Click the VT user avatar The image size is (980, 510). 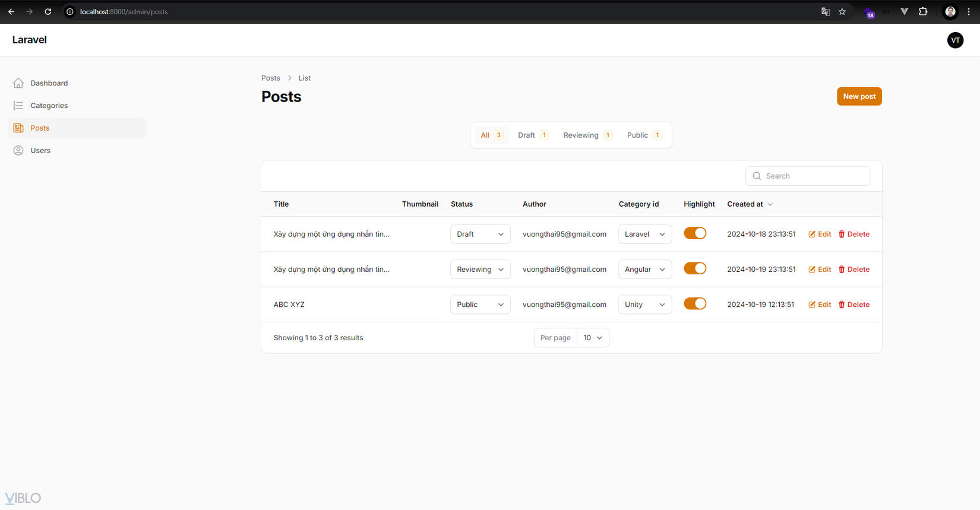[955, 40]
